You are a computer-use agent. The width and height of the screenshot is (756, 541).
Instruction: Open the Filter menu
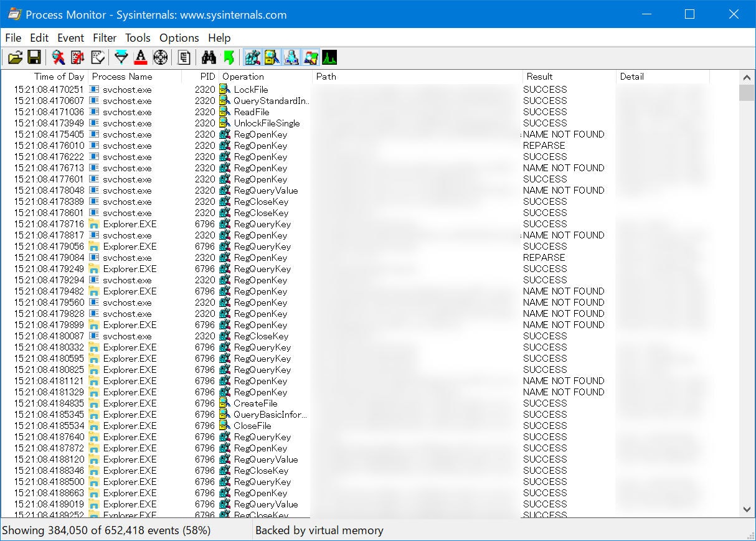[105, 38]
